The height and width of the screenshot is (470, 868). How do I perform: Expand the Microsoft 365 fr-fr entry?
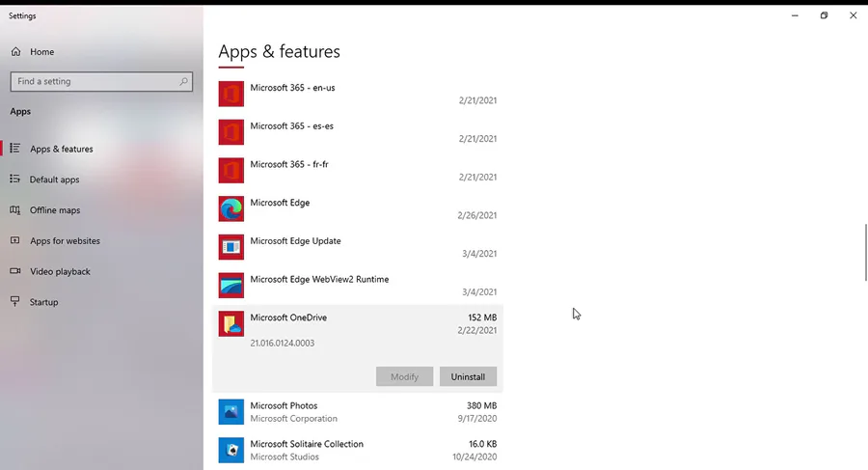357,171
